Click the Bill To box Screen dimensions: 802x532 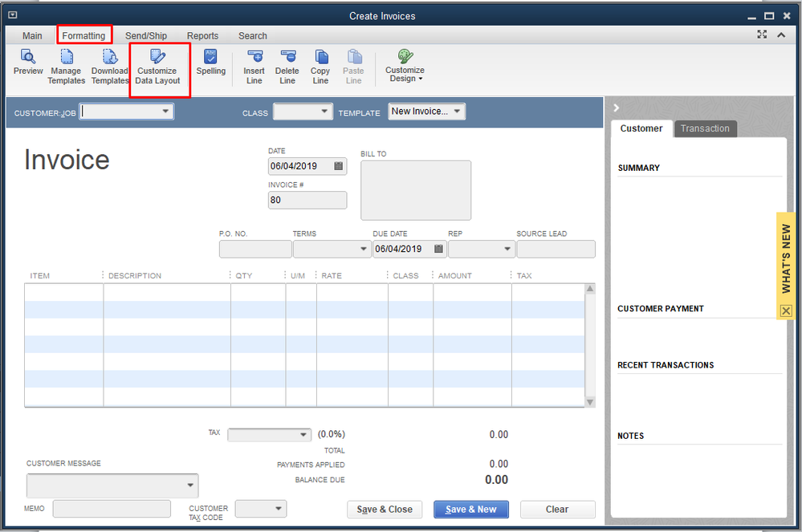pos(416,190)
